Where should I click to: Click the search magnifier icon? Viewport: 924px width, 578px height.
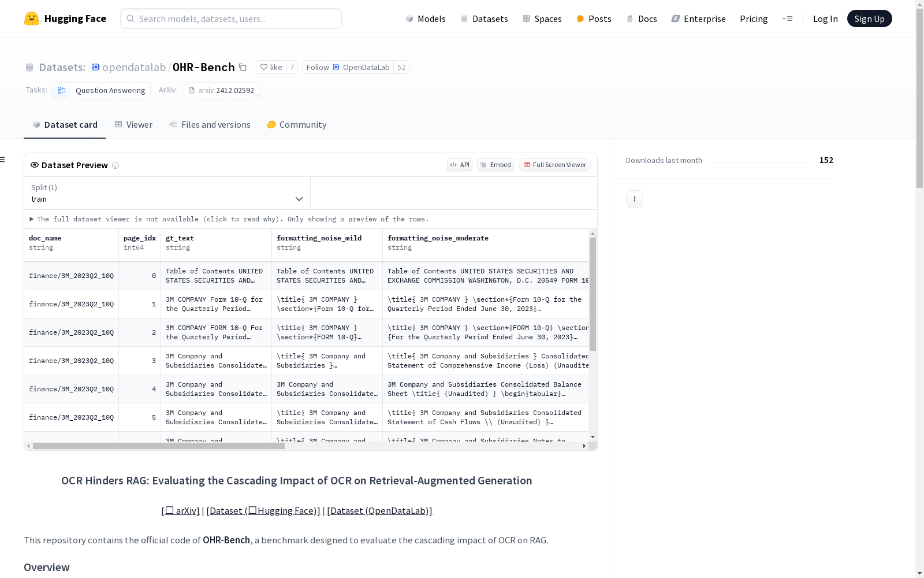coord(131,18)
